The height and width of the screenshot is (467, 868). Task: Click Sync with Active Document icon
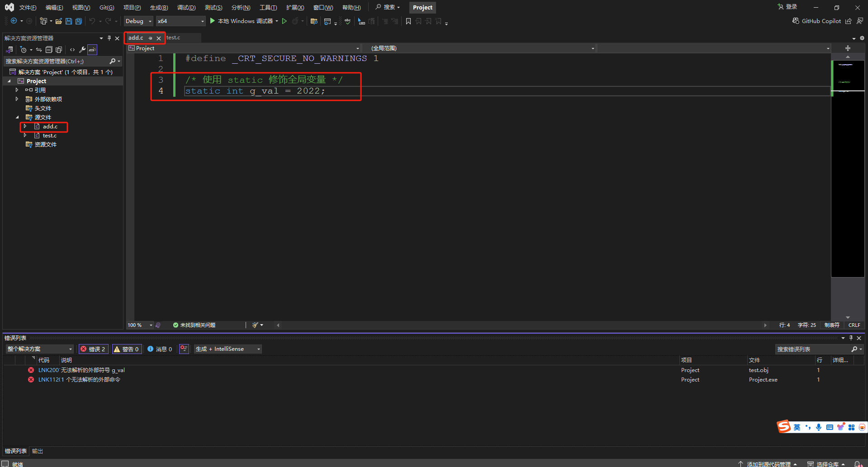(39, 50)
